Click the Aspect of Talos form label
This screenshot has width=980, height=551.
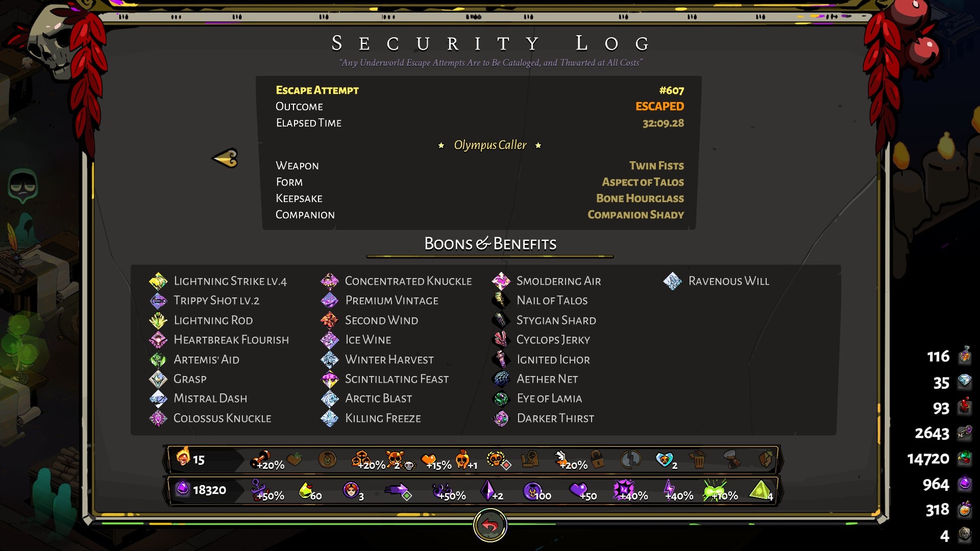tap(643, 182)
